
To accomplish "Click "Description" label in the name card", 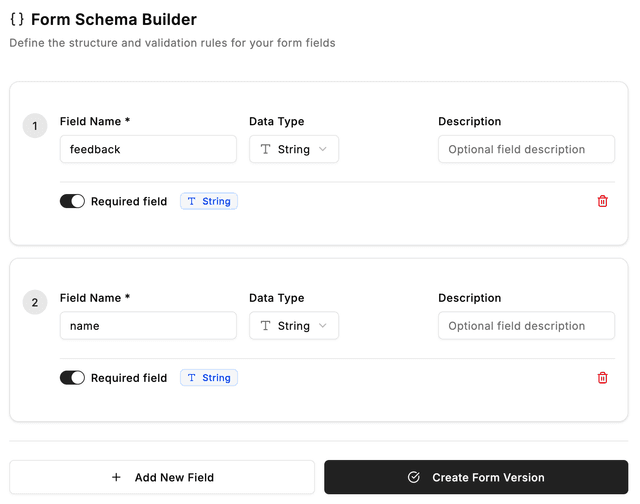I will pos(470,298).
